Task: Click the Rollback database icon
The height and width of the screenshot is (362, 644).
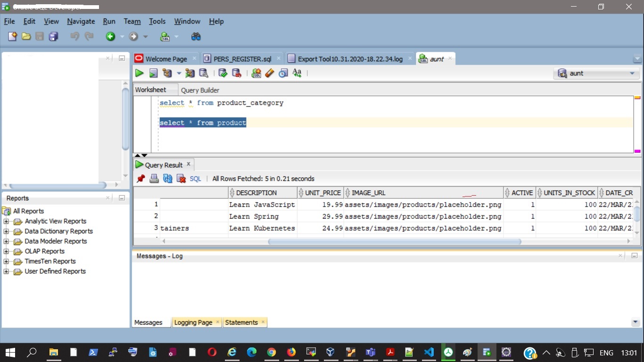Action: [x=237, y=73]
